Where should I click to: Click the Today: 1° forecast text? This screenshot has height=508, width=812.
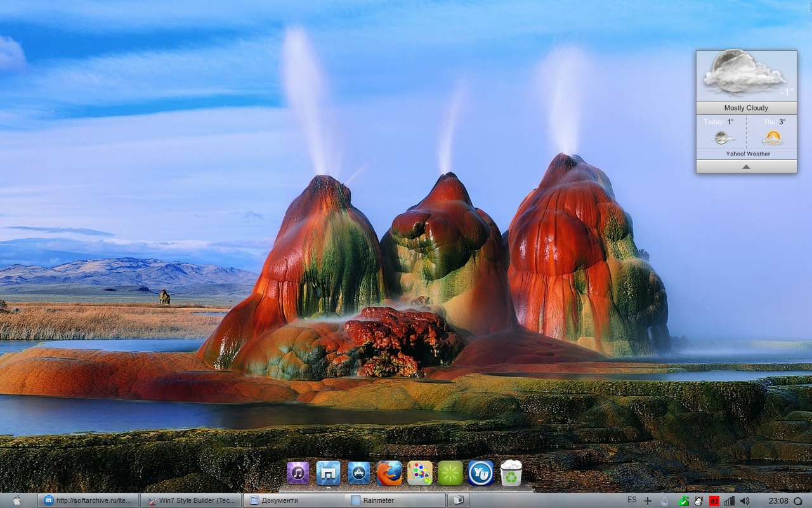click(719, 122)
